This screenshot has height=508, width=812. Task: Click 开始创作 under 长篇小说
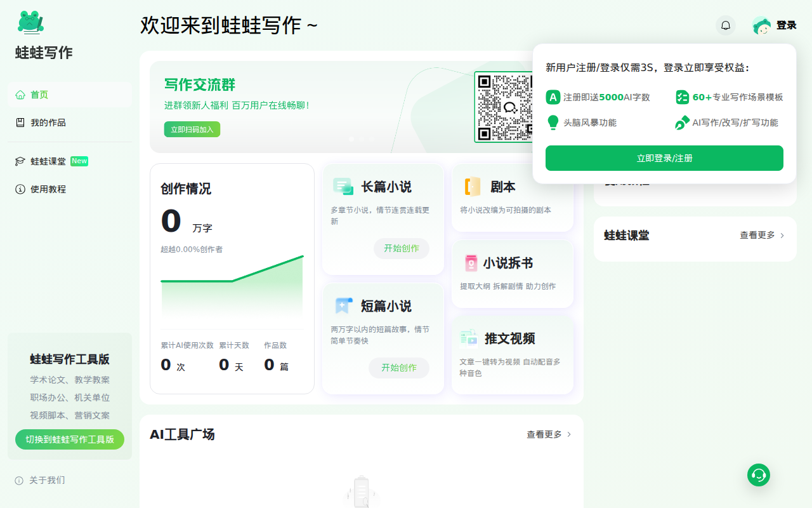402,248
